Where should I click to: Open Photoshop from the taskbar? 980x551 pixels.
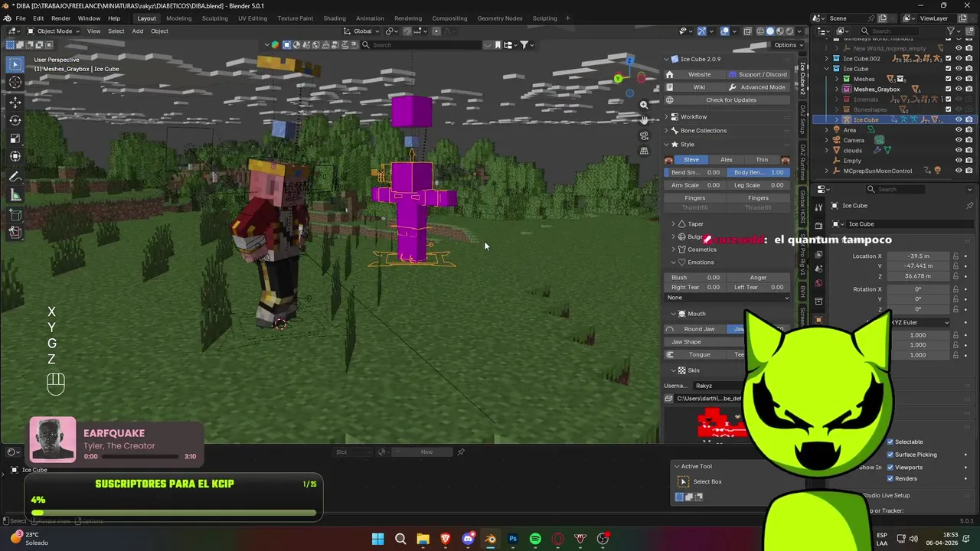pos(513,539)
